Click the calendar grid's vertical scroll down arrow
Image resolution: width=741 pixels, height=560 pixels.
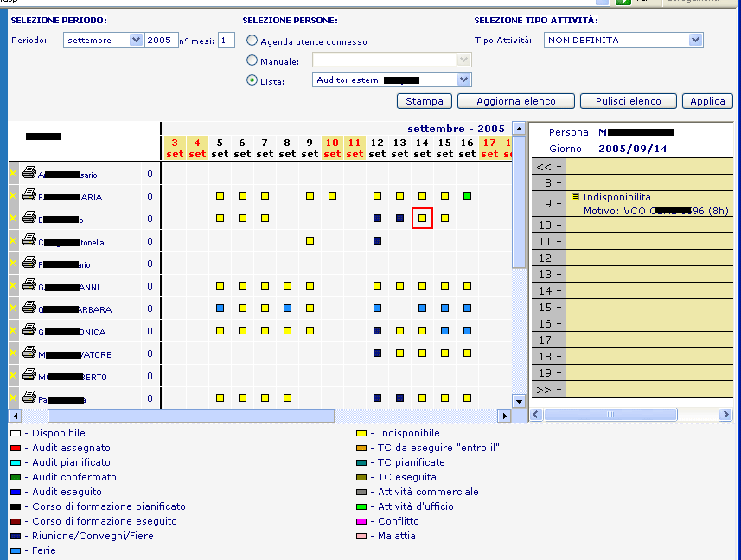click(x=519, y=402)
